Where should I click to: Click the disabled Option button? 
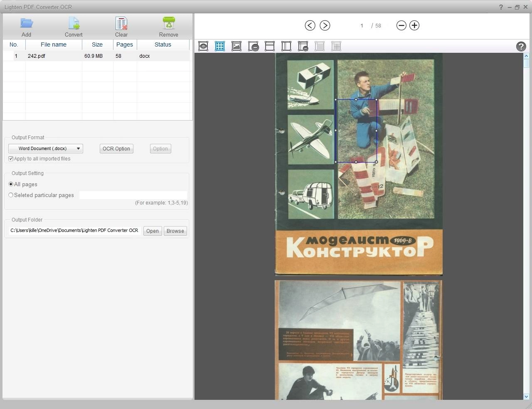tap(160, 148)
